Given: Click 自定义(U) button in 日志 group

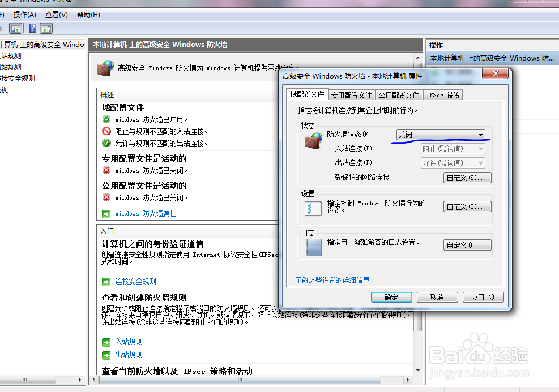Looking at the screenshot, I should tap(467, 245).
